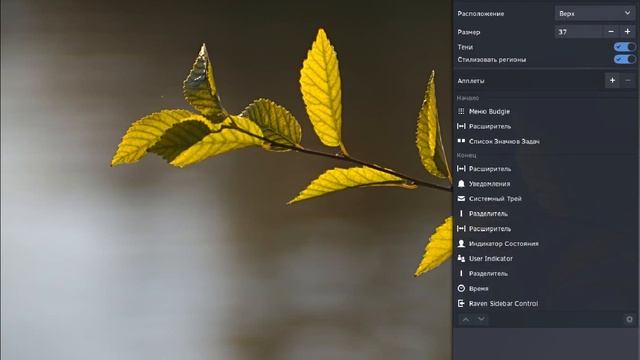
Task: Remove applet with the Апплеты minus button
Action: pos(628,81)
